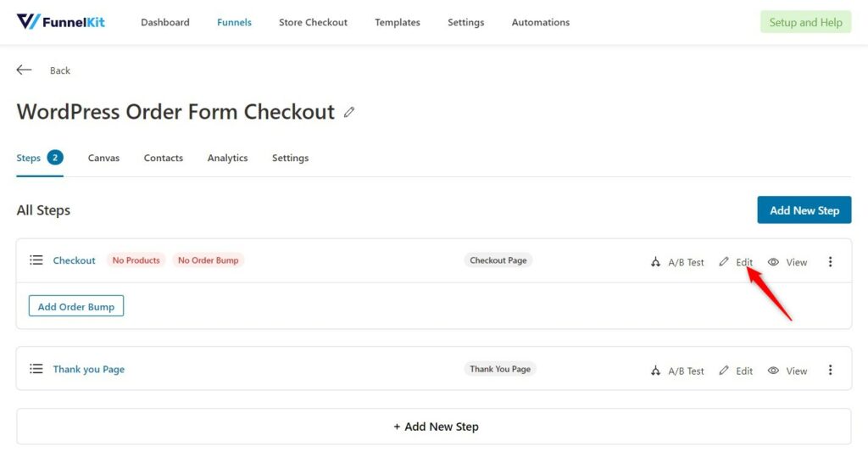
Task: Click drag handle icon for Thank you Page
Action: 36,369
